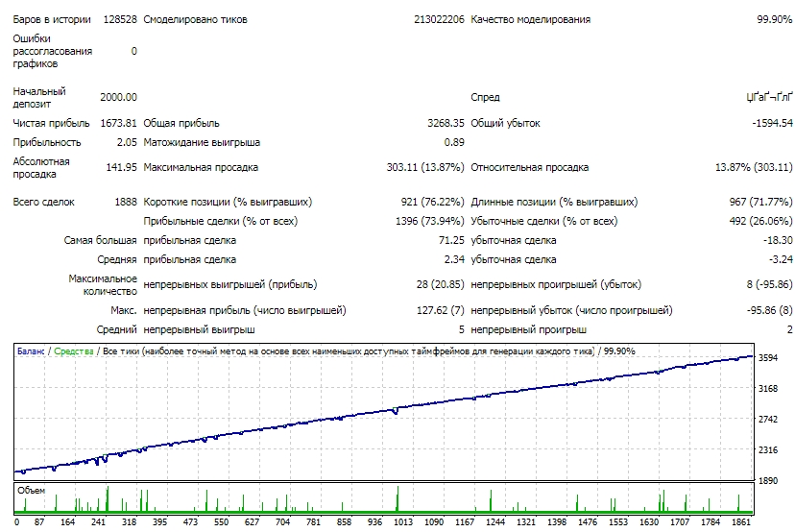Click short positions value 921 (76.22%)

[x=432, y=202]
